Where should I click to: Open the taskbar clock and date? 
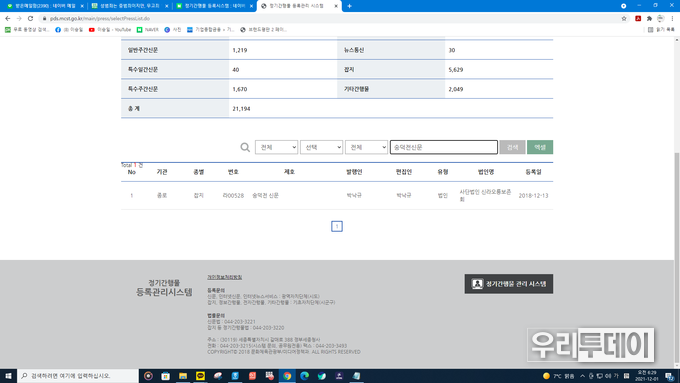[647, 376]
